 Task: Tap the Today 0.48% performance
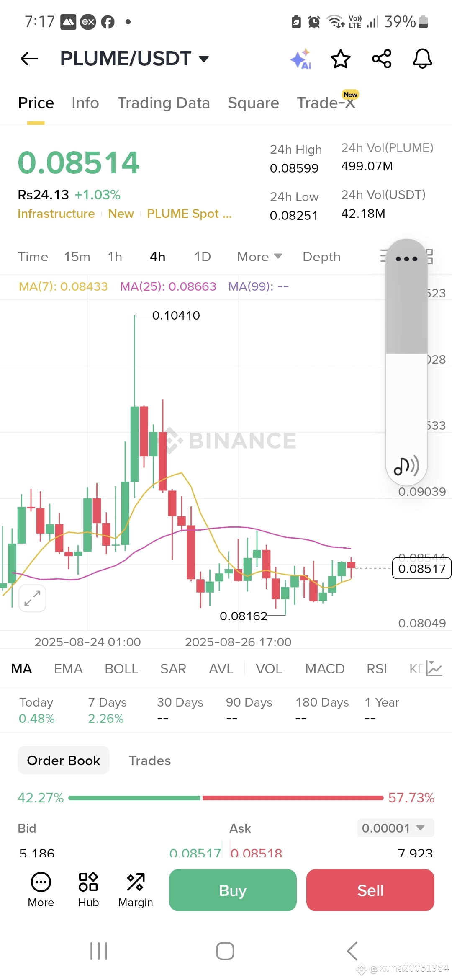click(37, 710)
